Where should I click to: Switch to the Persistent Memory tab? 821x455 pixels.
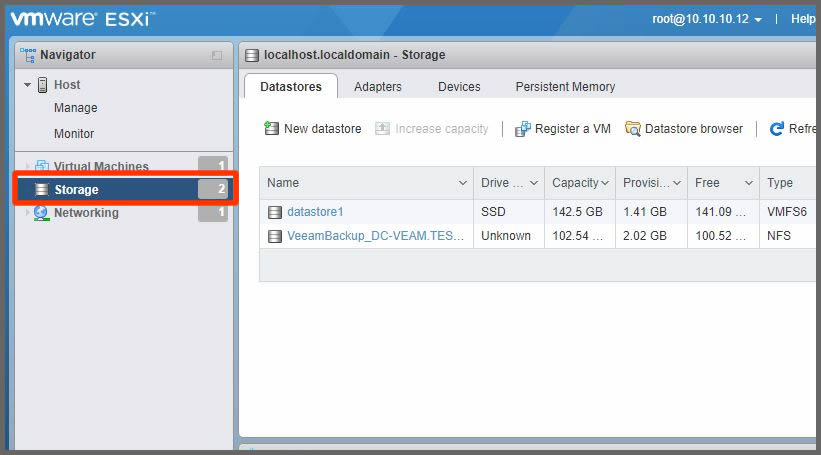click(x=565, y=86)
